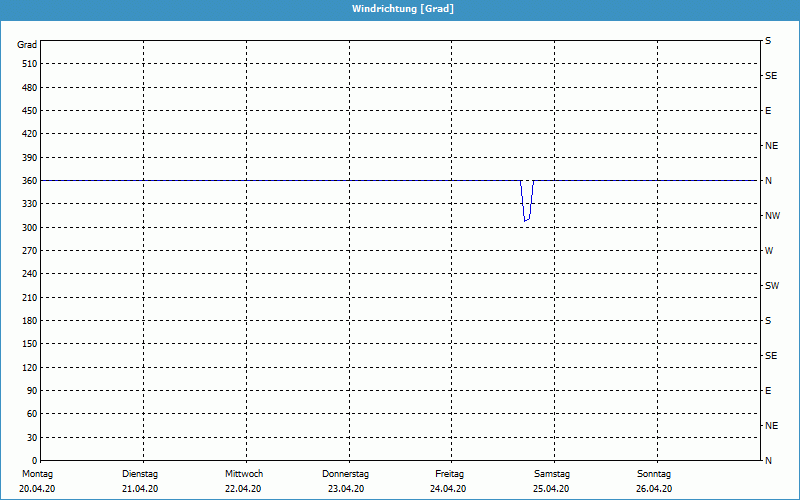Viewport: 800px width, 500px height.
Task: Click the 'E' compass label on the 450 line
Action: pos(768,111)
